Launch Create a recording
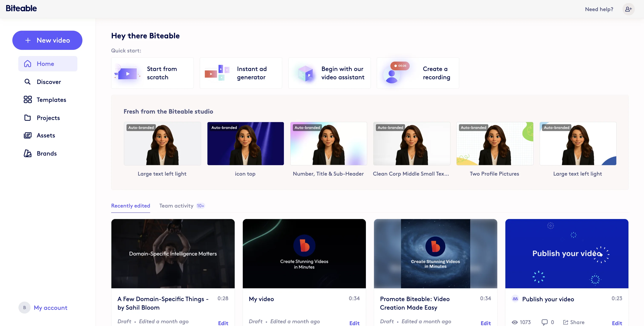The image size is (644, 326). pos(417,73)
